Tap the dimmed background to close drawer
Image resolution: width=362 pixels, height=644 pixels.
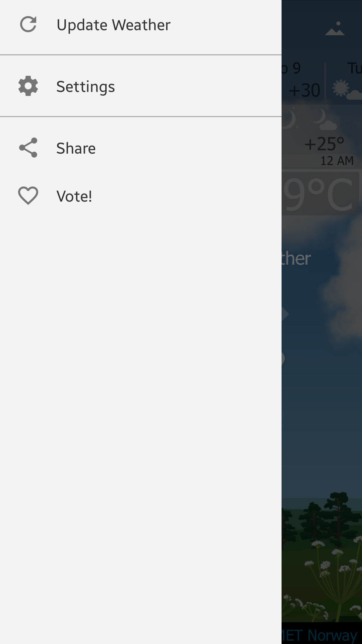point(322,402)
